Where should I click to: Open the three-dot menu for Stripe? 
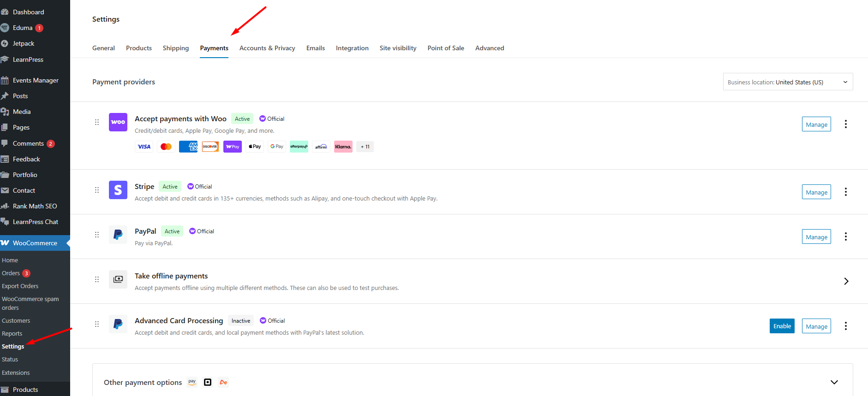[x=846, y=192]
